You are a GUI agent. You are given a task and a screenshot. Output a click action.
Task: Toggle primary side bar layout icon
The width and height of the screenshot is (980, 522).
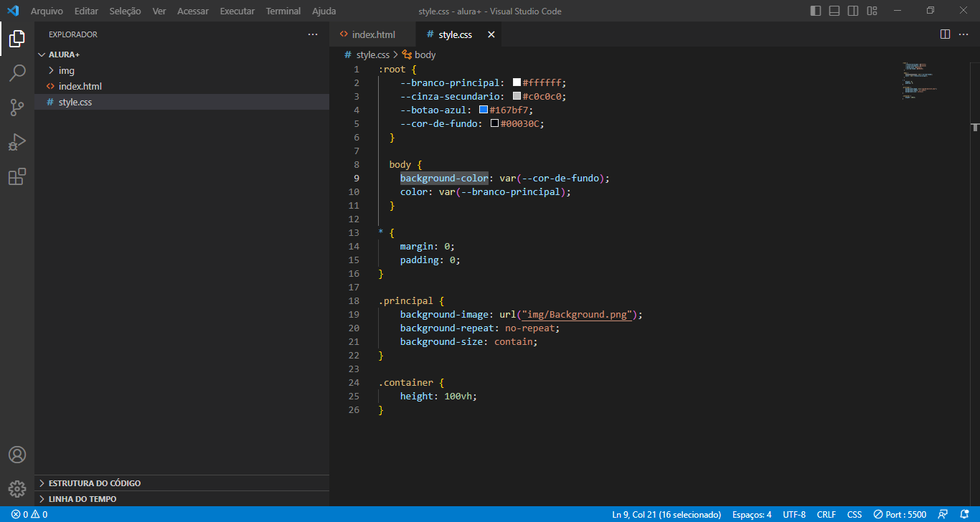[x=816, y=11]
